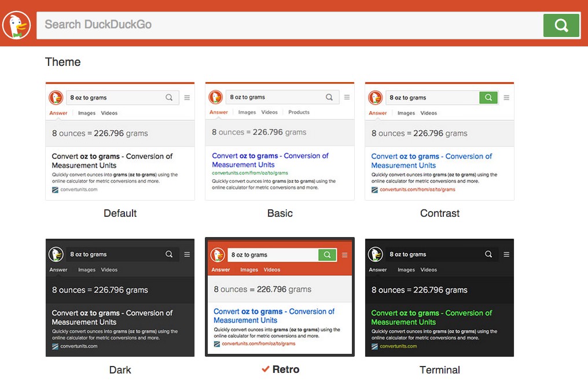Click the Products tab in Basic preview
This screenshot has height=381, width=588.
pyautogui.click(x=299, y=112)
